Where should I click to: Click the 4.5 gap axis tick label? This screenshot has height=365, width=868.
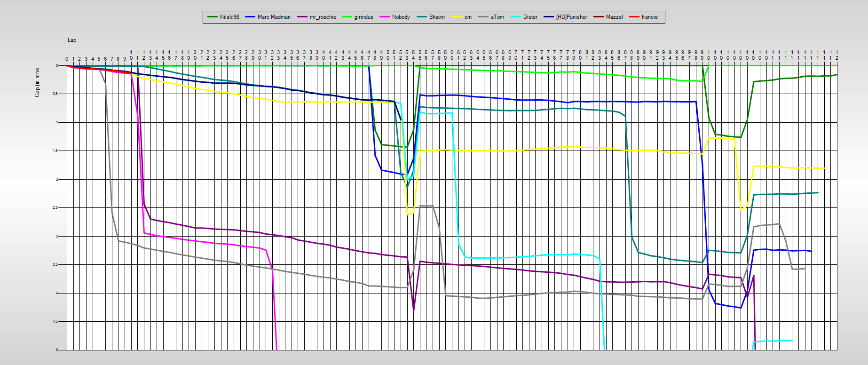(55, 322)
